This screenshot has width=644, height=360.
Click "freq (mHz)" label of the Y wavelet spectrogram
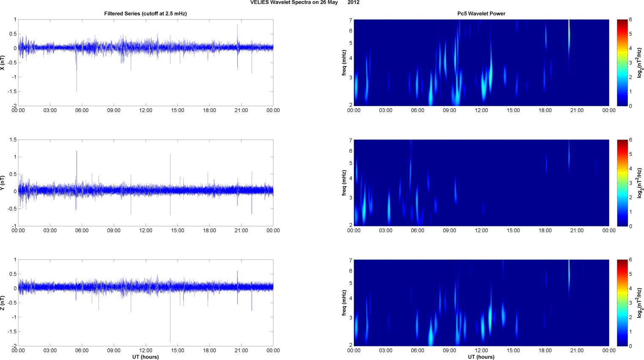[x=344, y=183]
